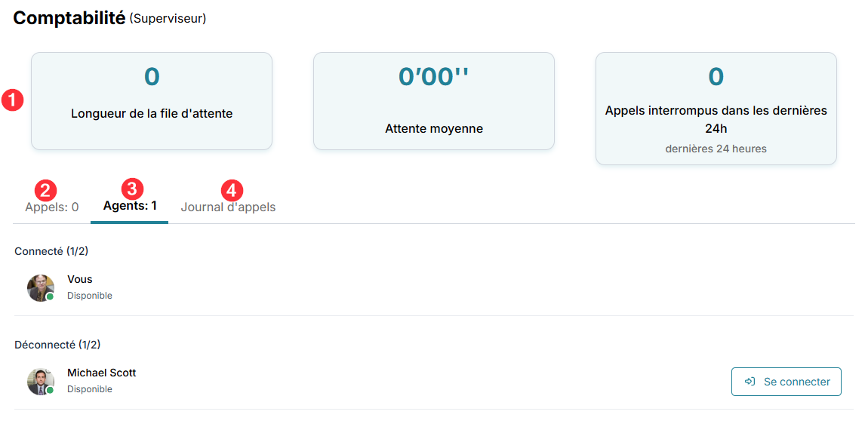Image resolution: width=868 pixels, height=439 pixels.
Task: Click the red marker numbered 3
Action: [132, 189]
